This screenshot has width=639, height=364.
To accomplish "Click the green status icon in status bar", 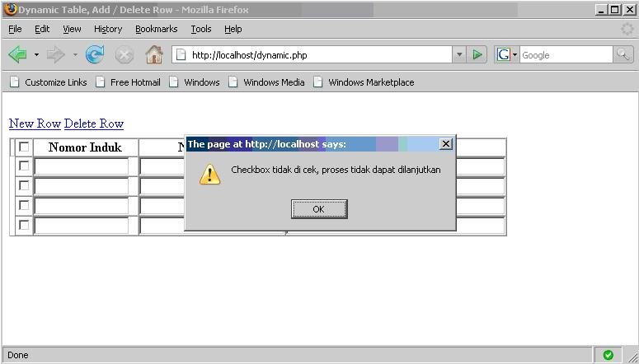I will tap(608, 355).
